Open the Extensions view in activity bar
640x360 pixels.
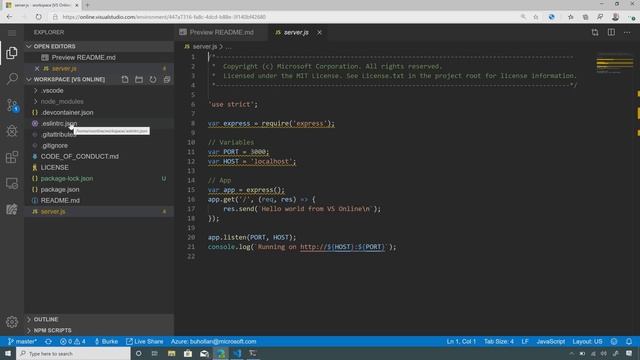tap(12, 157)
